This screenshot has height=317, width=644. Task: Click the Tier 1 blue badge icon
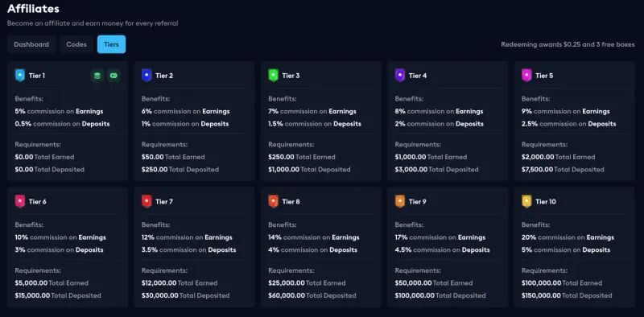coord(20,76)
